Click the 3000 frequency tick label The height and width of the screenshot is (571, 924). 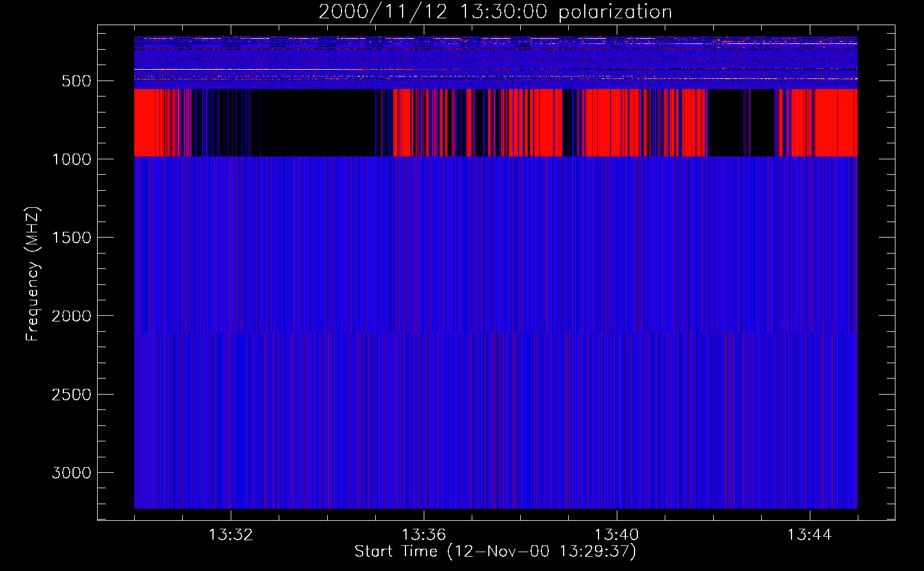point(71,473)
